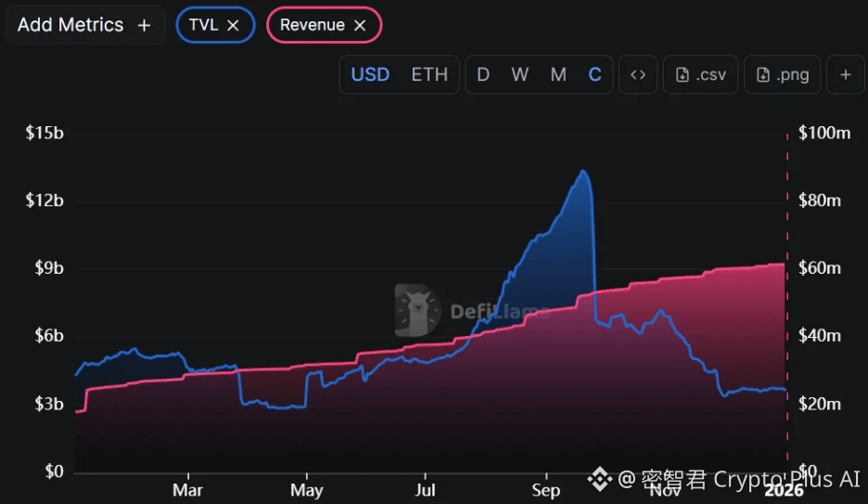Remove the TVL metric chip

tap(233, 25)
